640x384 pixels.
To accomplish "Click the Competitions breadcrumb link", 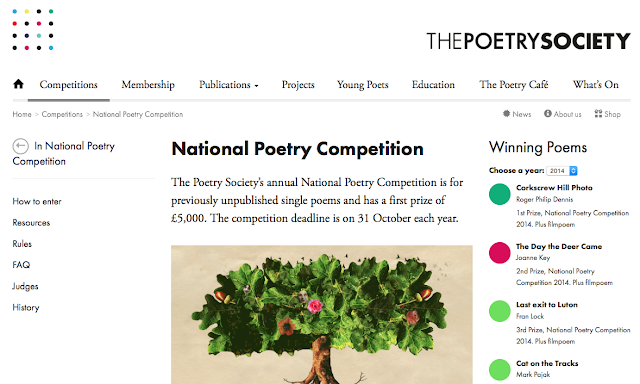I will coord(62,114).
